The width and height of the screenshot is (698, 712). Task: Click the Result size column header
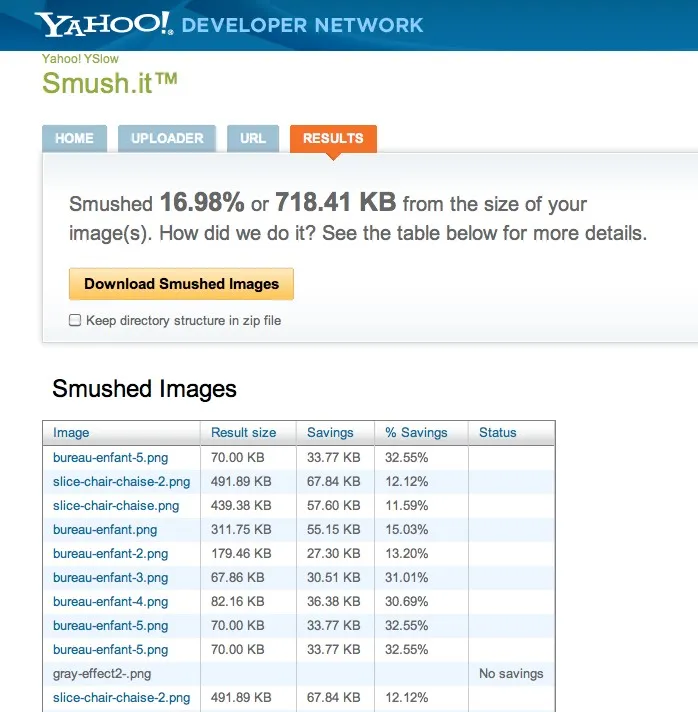(243, 432)
